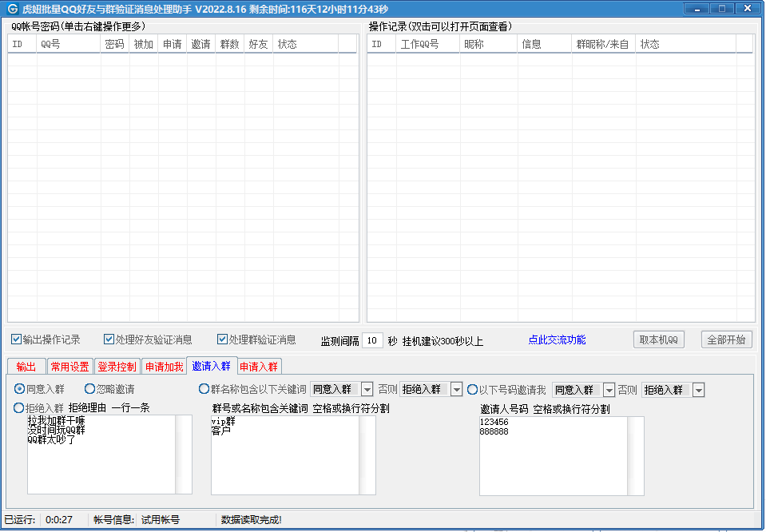Click the 试用帐号 status bar text
766x532 pixels.
[161, 520]
